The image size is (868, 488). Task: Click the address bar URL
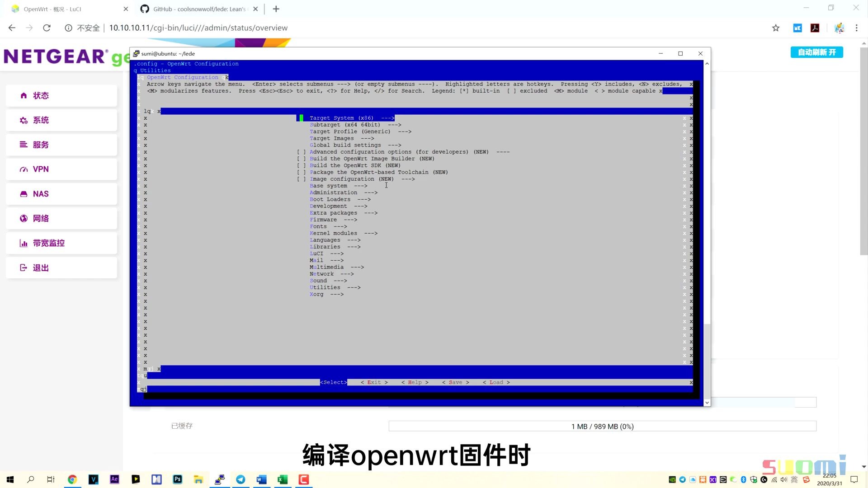coord(198,28)
